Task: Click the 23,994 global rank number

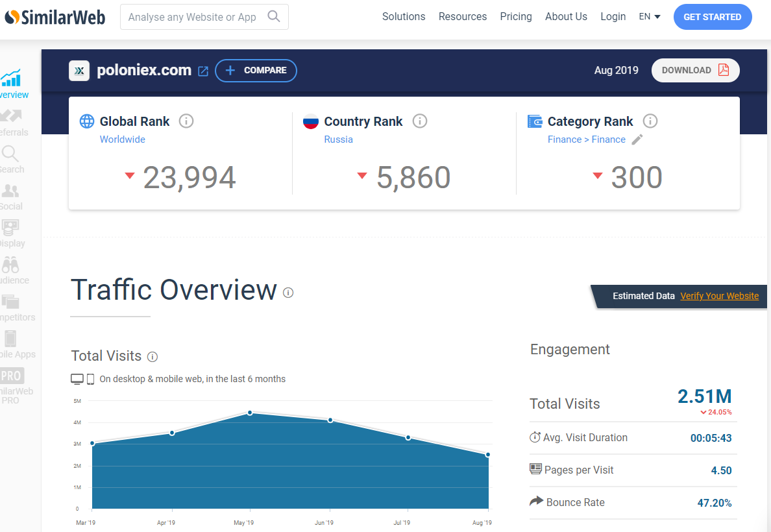Action: pyautogui.click(x=190, y=178)
